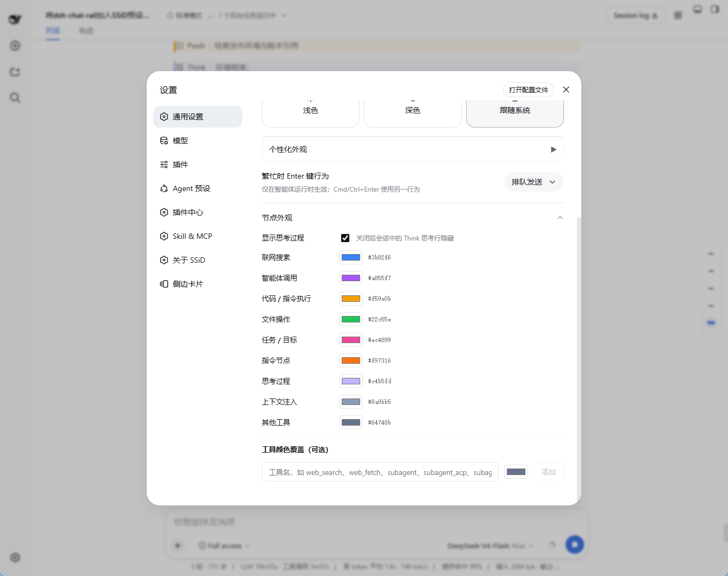728x576 pixels.
Task: Click the 关于 SSiD gear icon
Action: 164,260
